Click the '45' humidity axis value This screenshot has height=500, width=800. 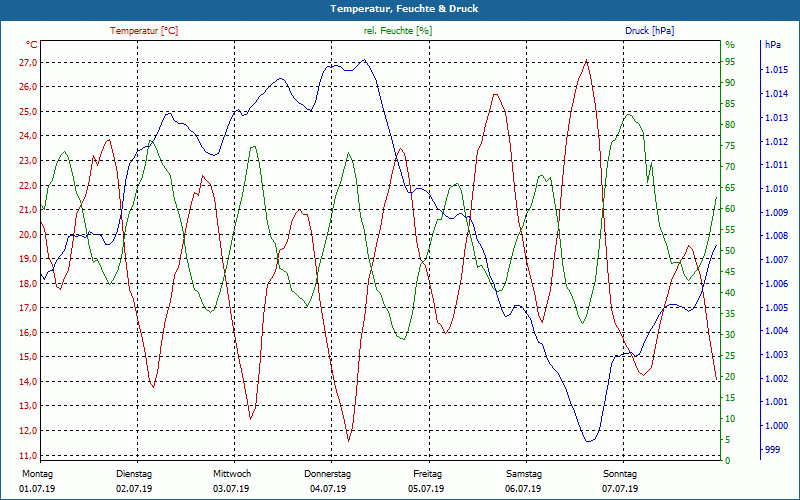pyautogui.click(x=730, y=271)
